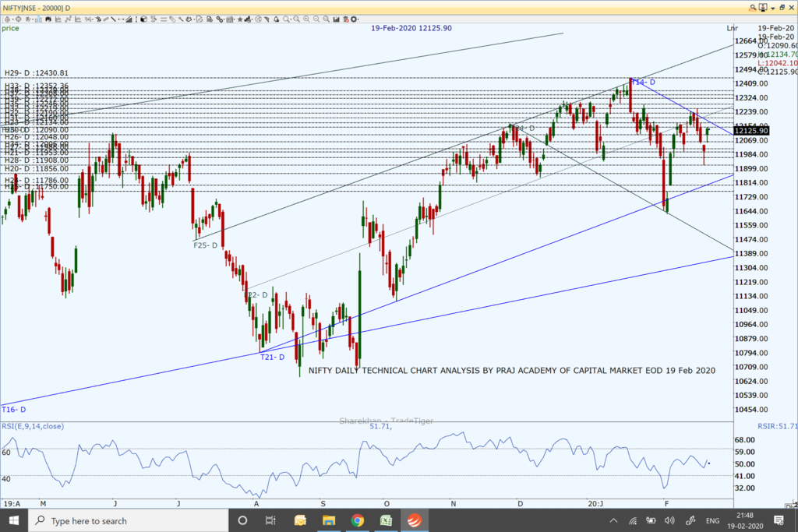The width and height of the screenshot is (798, 532).
Task: Show hidden system tray icons chevron
Action: pyautogui.click(x=613, y=520)
